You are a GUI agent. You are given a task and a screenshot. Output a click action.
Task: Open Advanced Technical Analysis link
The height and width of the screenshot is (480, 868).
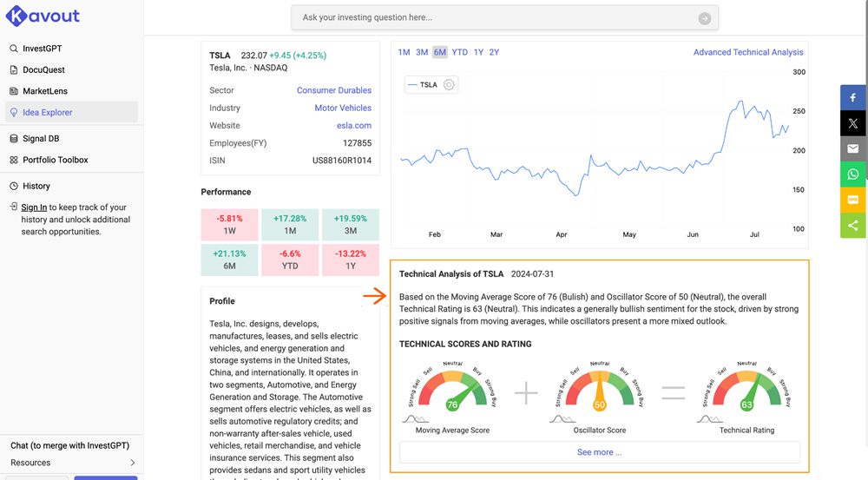click(748, 52)
